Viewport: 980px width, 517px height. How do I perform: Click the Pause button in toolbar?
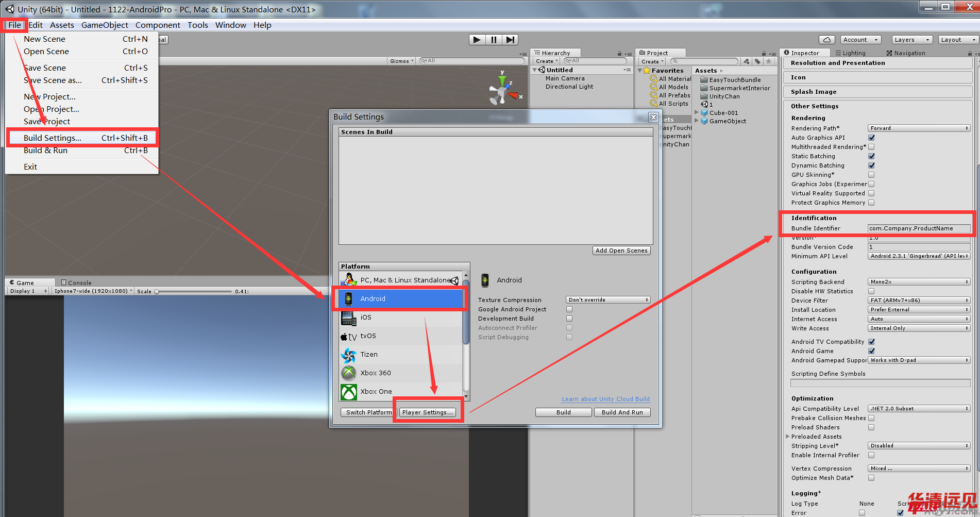tap(494, 40)
